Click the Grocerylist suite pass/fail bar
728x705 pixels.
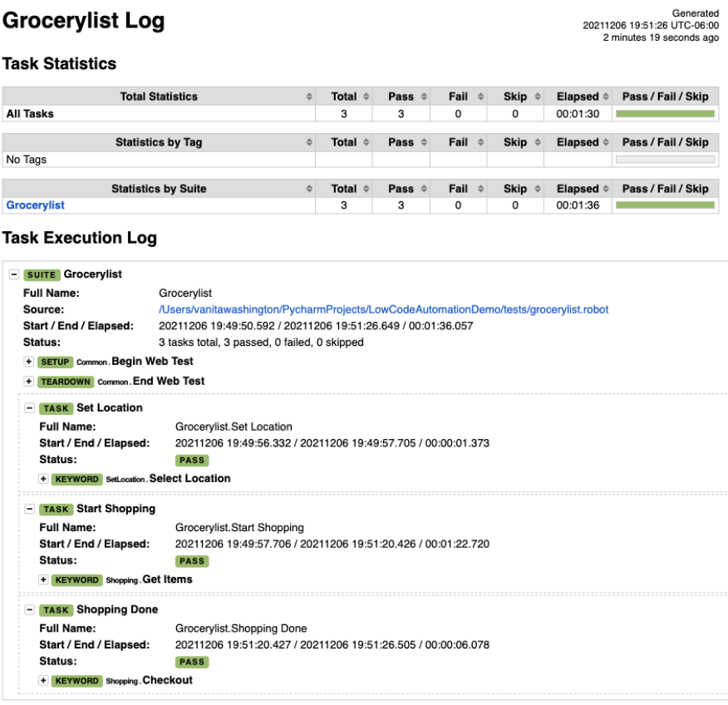tap(665, 205)
